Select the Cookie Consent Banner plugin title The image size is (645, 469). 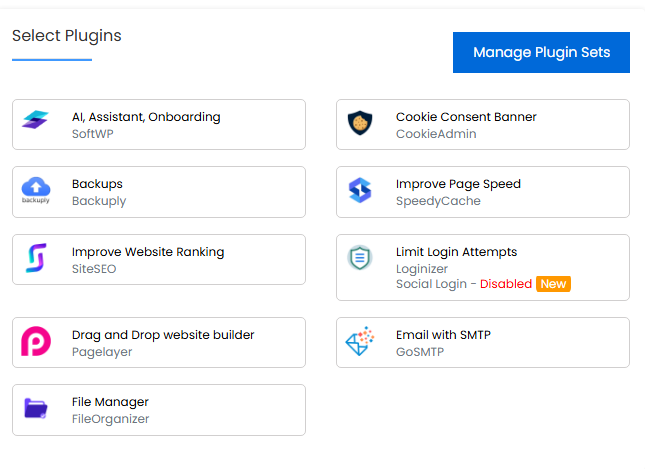point(466,117)
